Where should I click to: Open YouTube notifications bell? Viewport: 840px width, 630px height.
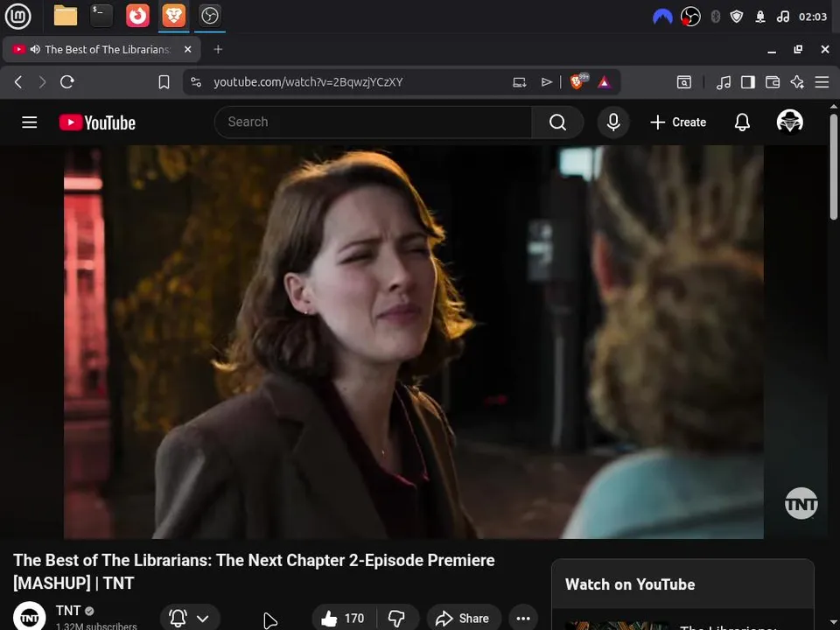click(x=742, y=122)
